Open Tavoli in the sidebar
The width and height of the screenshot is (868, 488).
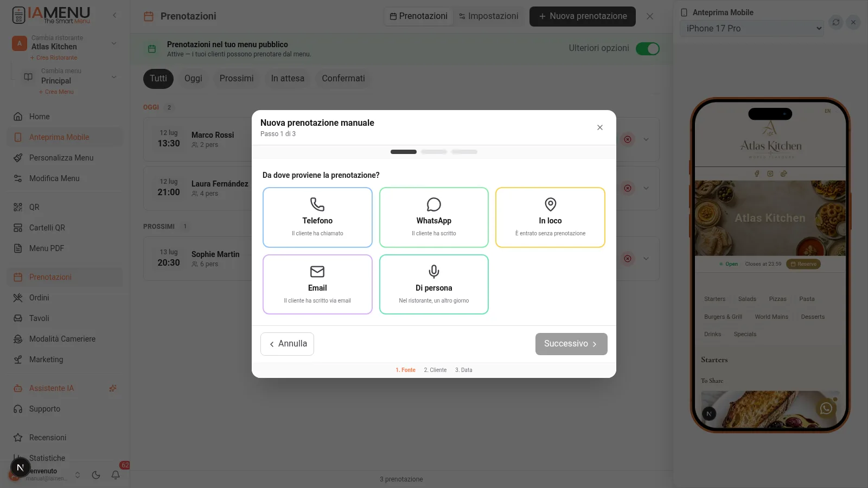65,318
